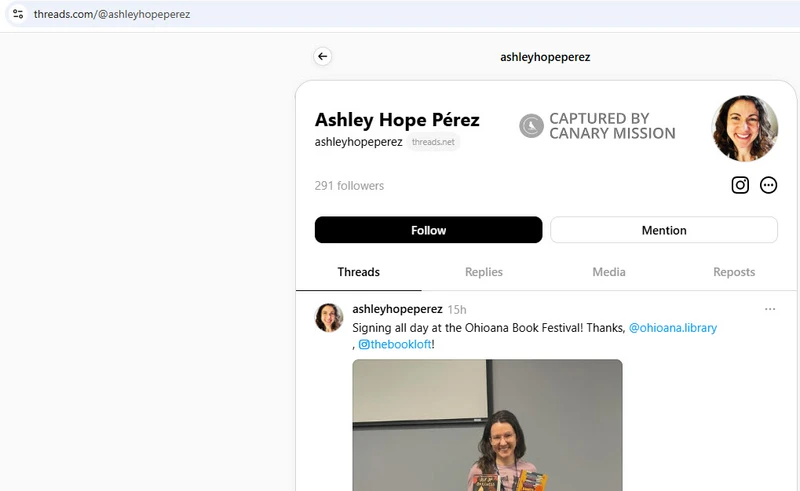The height and width of the screenshot is (491, 800).
Task: Open the Instagram profile icon
Action: pyautogui.click(x=740, y=185)
